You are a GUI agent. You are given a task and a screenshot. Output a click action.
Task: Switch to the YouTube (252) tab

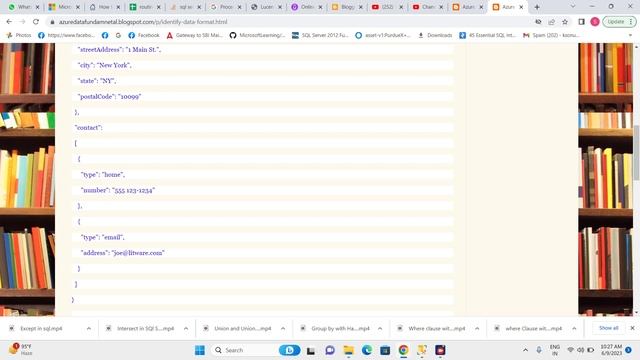[387, 7]
